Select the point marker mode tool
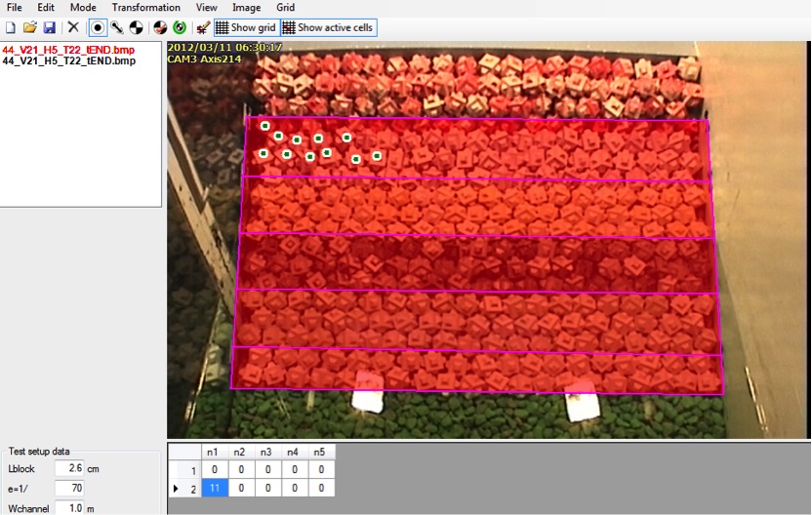 pos(98,28)
